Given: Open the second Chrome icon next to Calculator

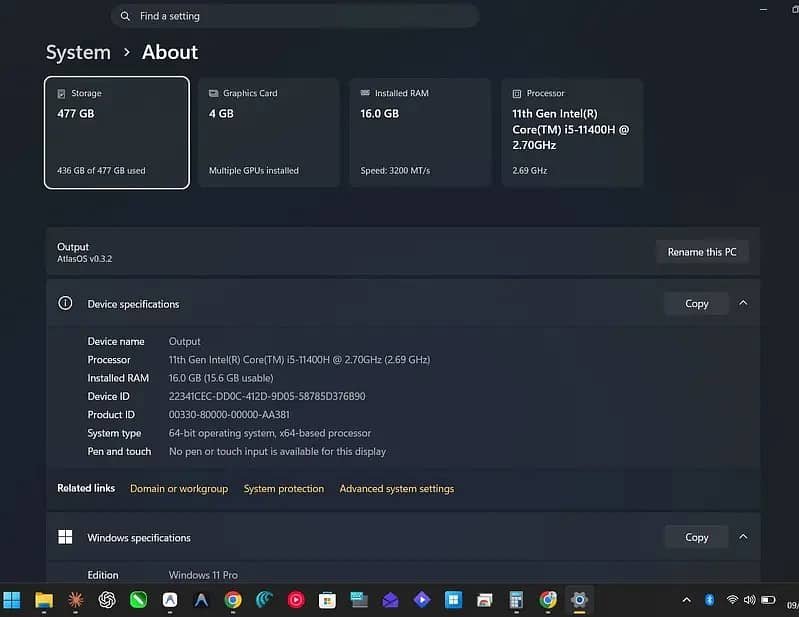Looking at the screenshot, I should click(x=548, y=600).
